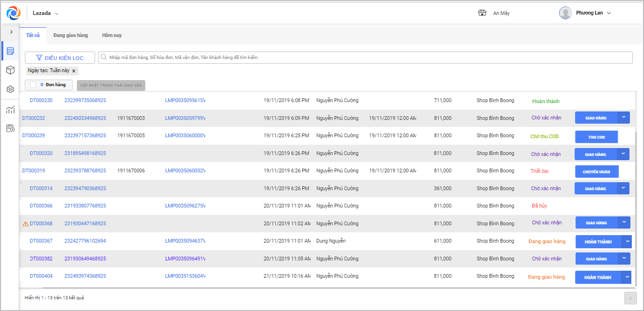Open order link DT000239
Image resolution: width=644 pixels, height=311 pixels.
[x=34, y=136]
